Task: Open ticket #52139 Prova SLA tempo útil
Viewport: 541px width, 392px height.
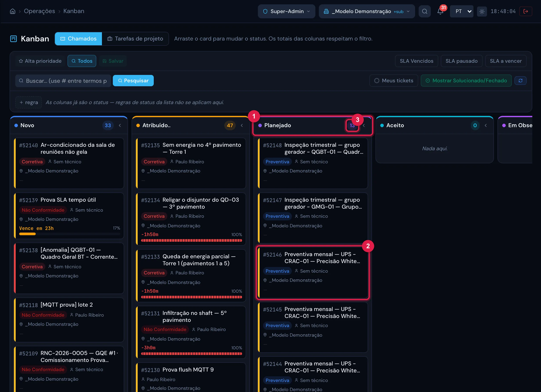Action: 69,216
